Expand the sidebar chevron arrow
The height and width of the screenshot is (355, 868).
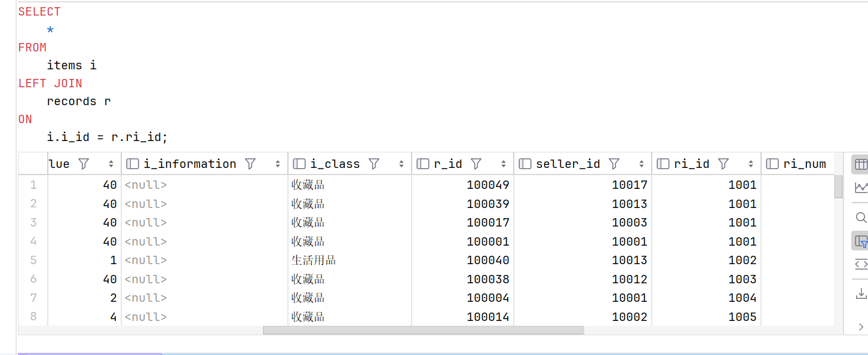tap(861, 326)
